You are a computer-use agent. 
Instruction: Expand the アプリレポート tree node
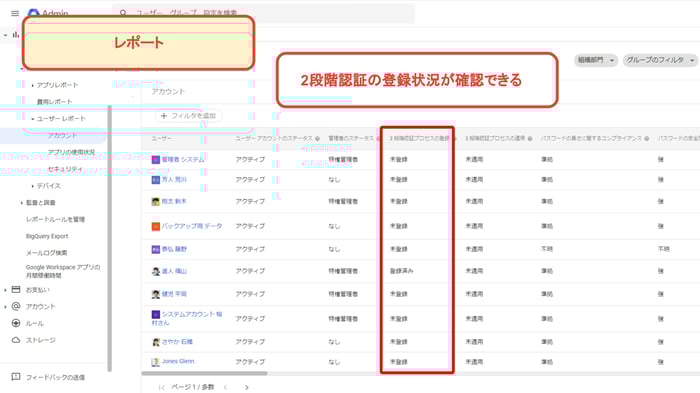pyautogui.click(x=32, y=85)
